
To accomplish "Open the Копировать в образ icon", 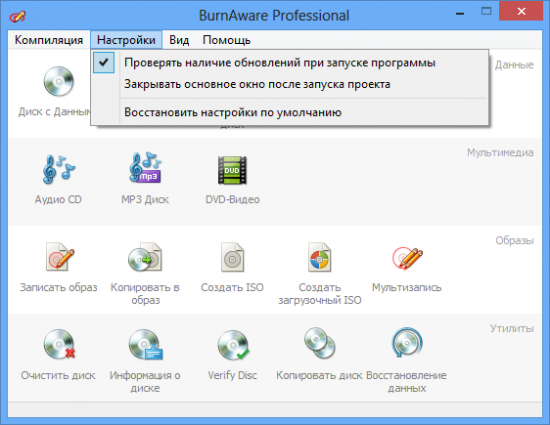I will coord(145,257).
